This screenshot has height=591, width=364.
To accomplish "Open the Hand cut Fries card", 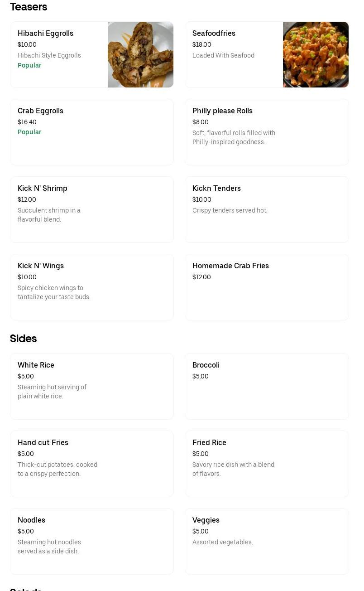I will (x=92, y=464).
